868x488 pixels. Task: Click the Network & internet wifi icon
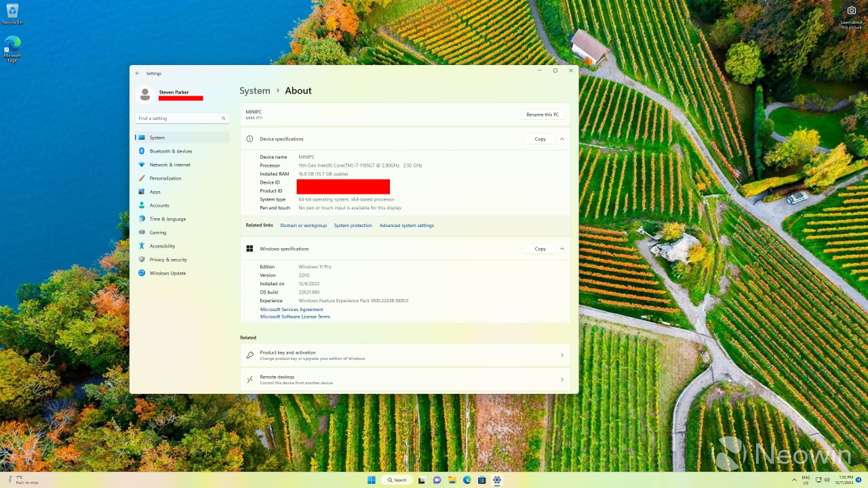click(x=142, y=165)
